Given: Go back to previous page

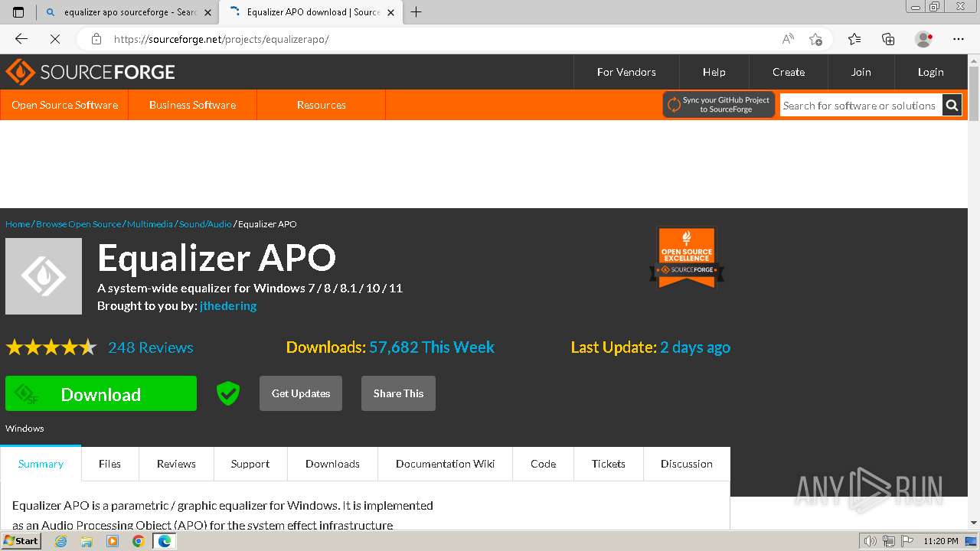Looking at the screenshot, I should pyautogui.click(x=21, y=39).
